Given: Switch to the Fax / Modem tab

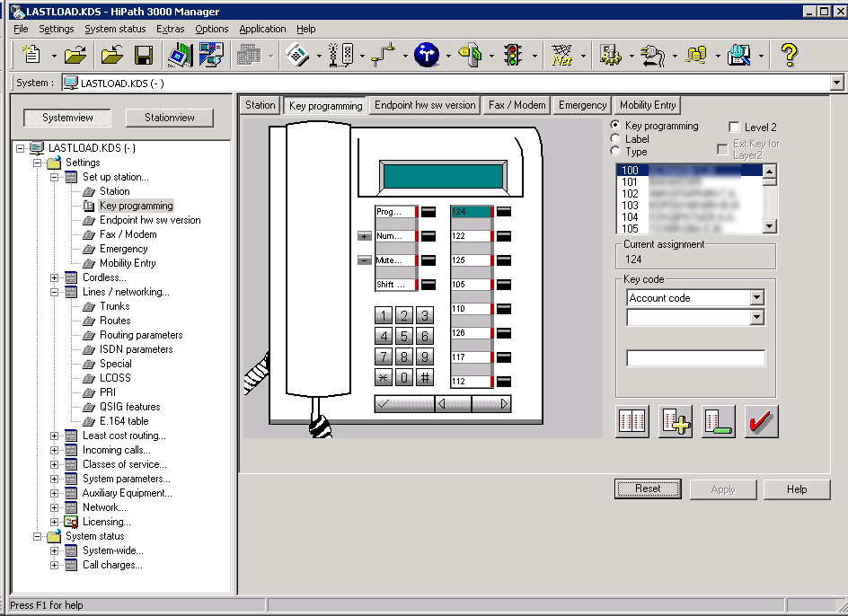Looking at the screenshot, I should pos(517,105).
